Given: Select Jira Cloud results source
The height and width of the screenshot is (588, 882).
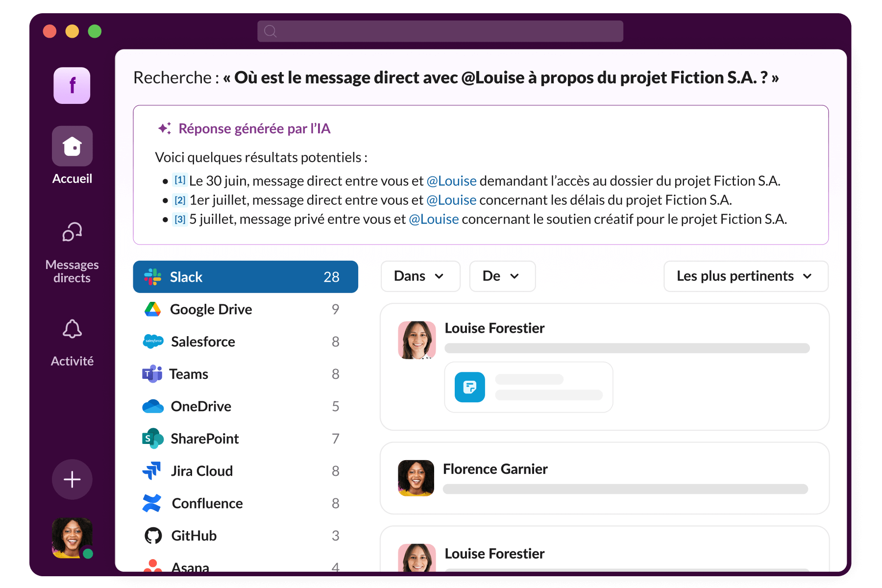Looking at the screenshot, I should coord(245,471).
